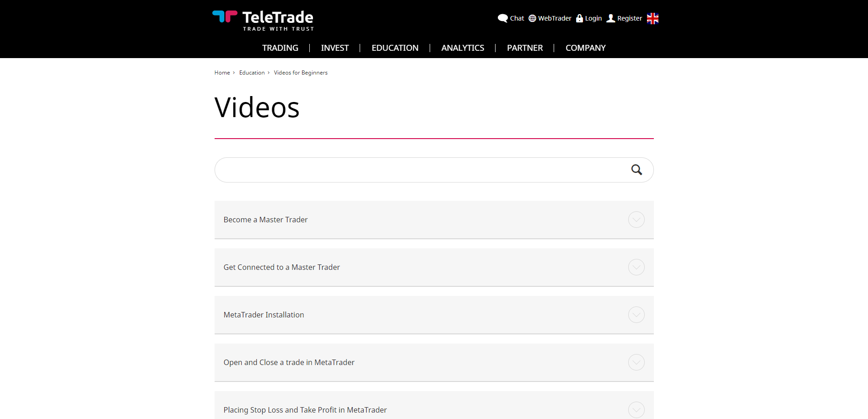Screen dimensions: 868x419
Task: Open the Chat messenger icon
Action: tap(502, 18)
